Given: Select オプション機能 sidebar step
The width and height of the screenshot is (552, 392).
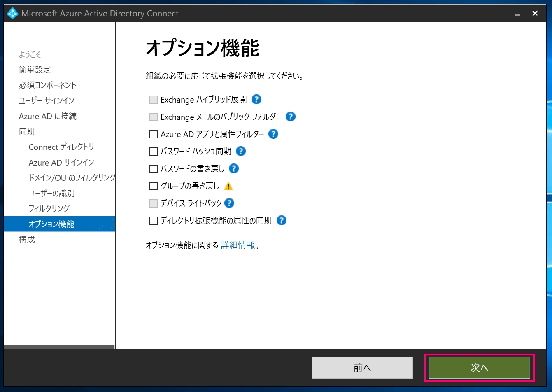Looking at the screenshot, I should tap(60, 224).
